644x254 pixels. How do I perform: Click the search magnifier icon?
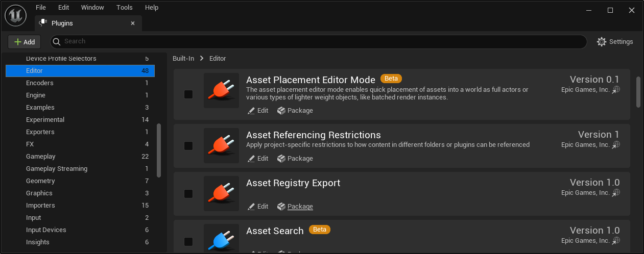pos(57,41)
